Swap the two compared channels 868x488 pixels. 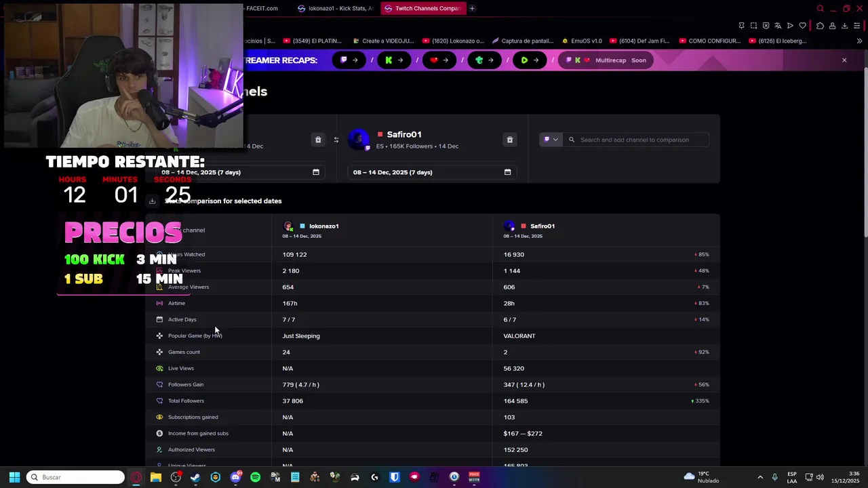point(336,140)
